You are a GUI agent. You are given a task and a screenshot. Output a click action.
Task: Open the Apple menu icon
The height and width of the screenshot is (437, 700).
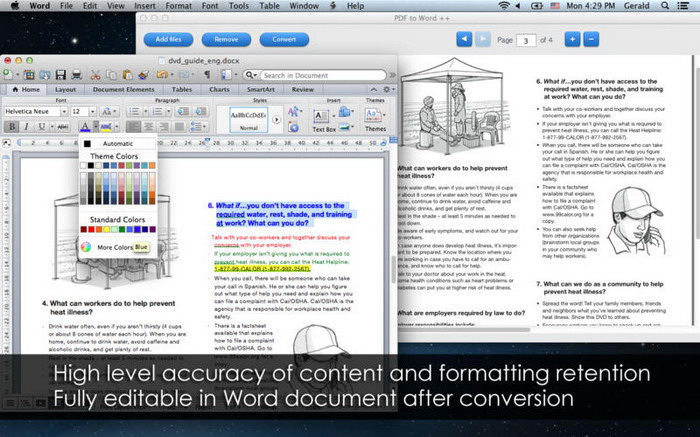[x=15, y=6]
